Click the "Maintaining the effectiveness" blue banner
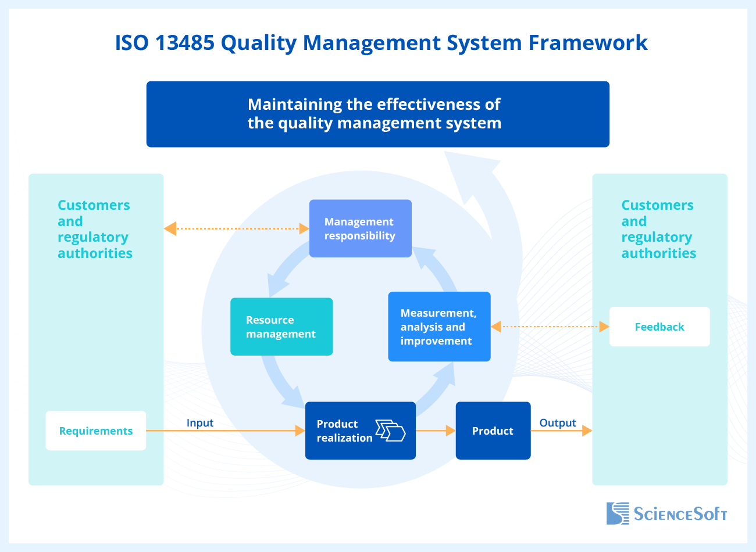 (377, 114)
